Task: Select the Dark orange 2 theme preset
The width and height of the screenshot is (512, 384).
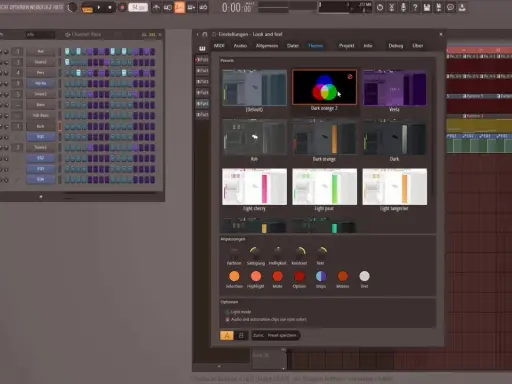Action: 324,87
